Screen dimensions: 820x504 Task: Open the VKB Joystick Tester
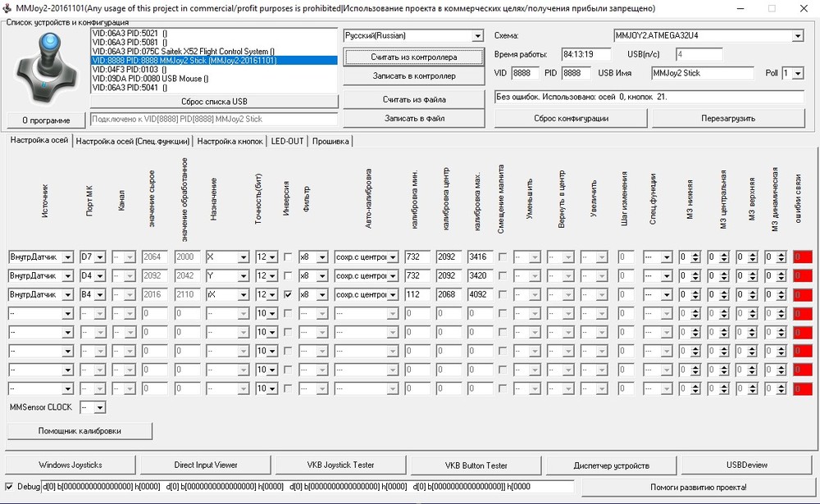tap(339, 464)
